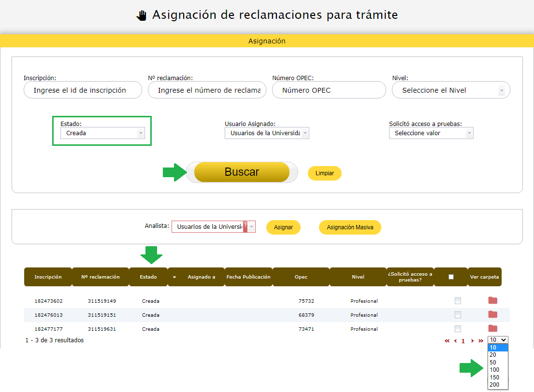The height and width of the screenshot is (392, 534).
Task: Tick the select-all checkbox in table header
Action: click(x=451, y=277)
